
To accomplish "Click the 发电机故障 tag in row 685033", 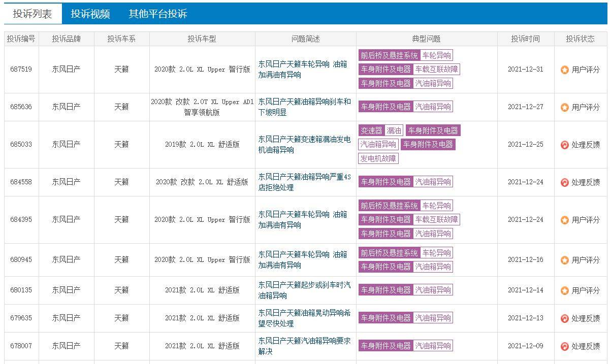I will 378,158.
